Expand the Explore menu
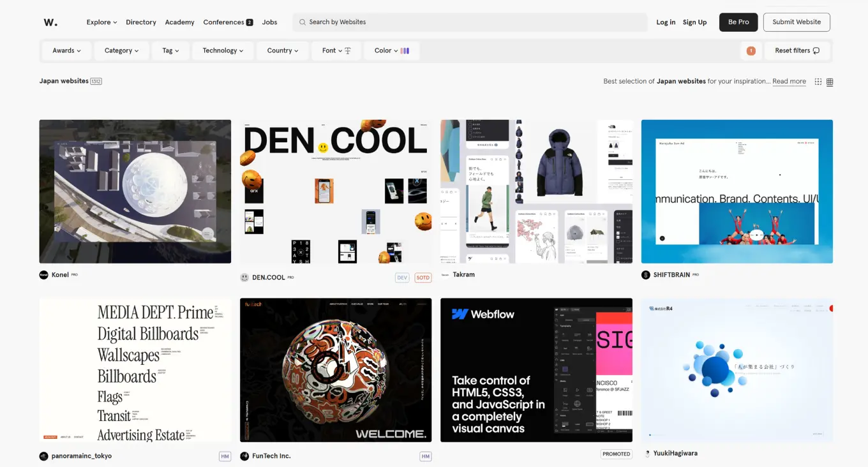The width and height of the screenshot is (868, 467). pyautogui.click(x=101, y=22)
